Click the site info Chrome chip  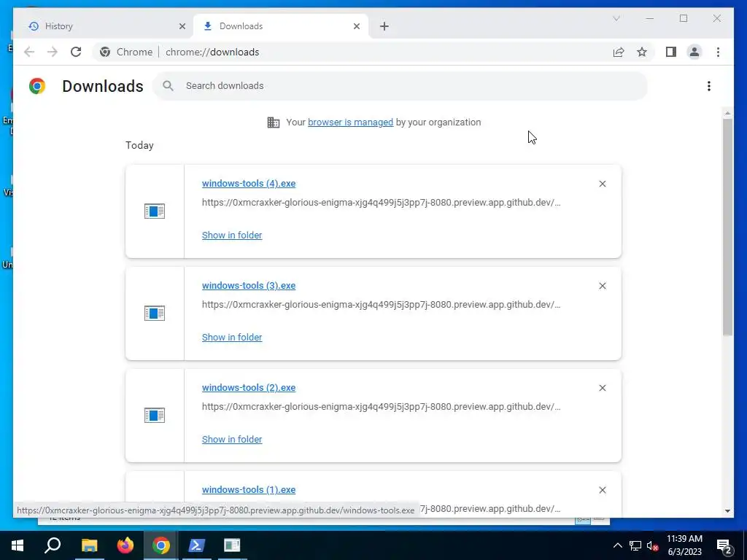(126, 52)
